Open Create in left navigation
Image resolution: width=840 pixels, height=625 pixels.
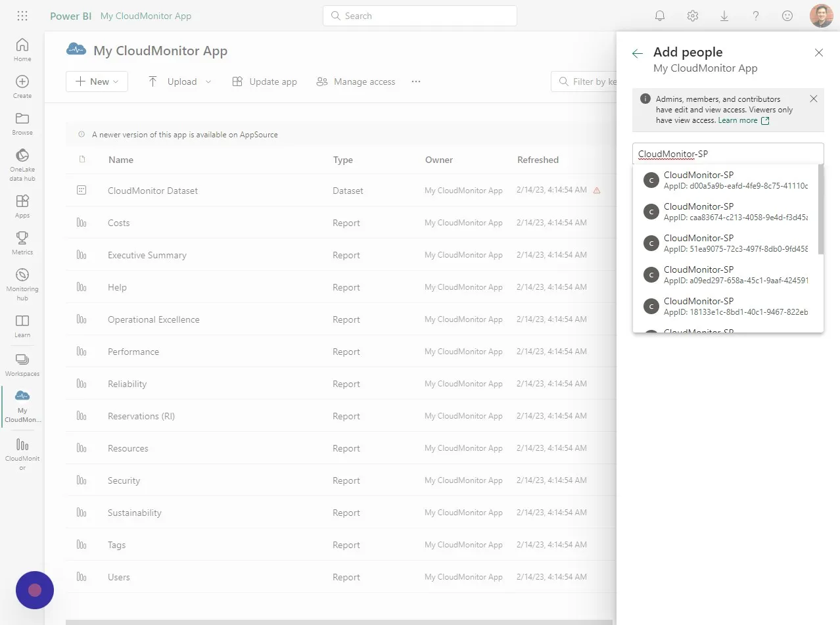click(22, 87)
